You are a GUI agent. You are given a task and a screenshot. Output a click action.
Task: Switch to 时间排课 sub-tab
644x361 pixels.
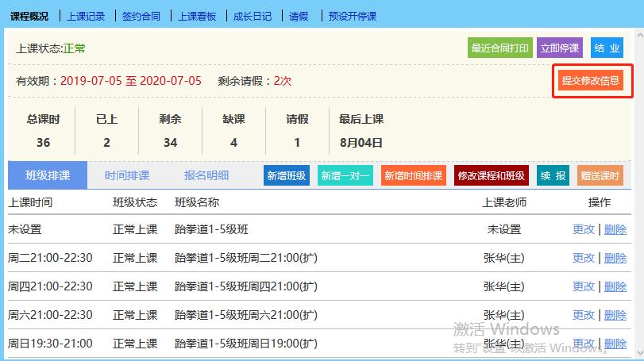[x=127, y=175]
